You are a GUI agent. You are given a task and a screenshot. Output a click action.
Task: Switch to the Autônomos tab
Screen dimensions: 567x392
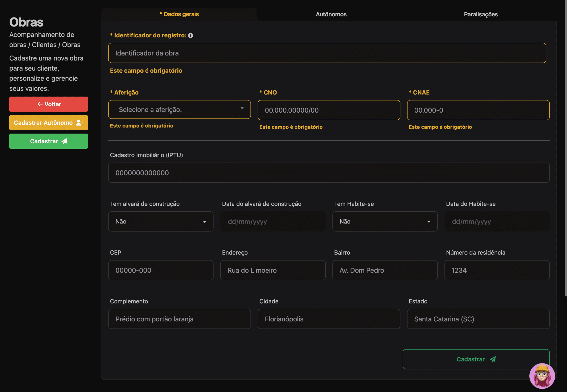[331, 14]
